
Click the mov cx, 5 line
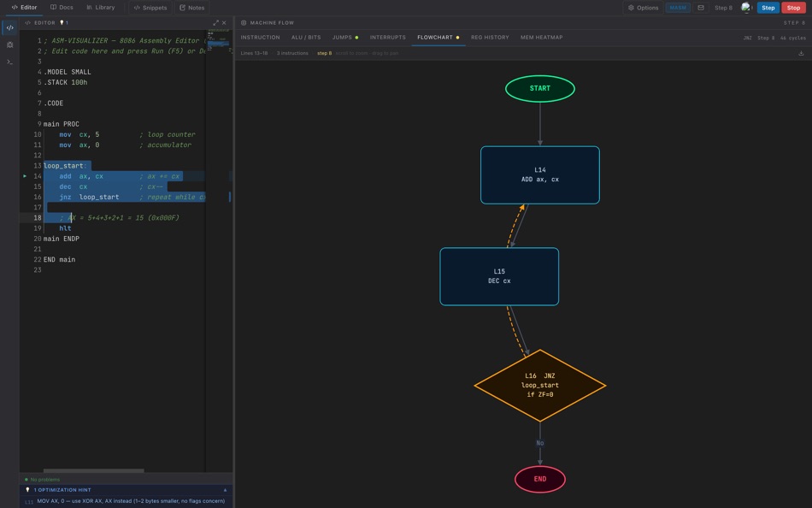click(79, 134)
